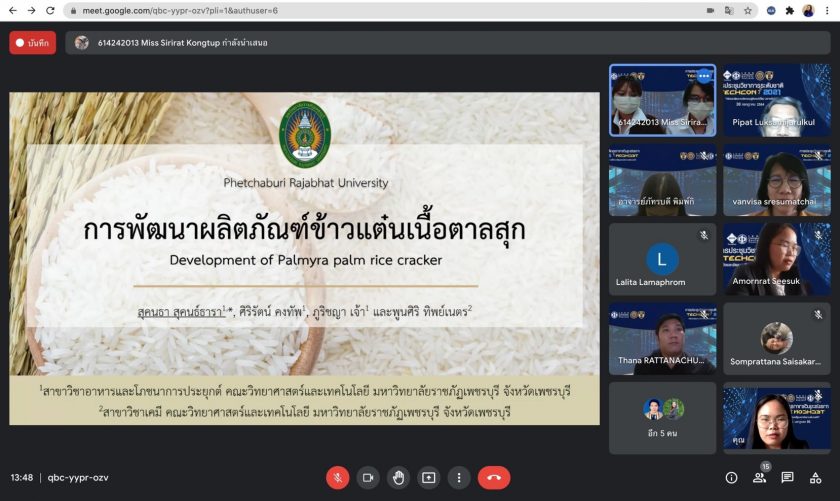Unmute the microphone in the call controls
The image size is (840, 501).
(x=338, y=478)
